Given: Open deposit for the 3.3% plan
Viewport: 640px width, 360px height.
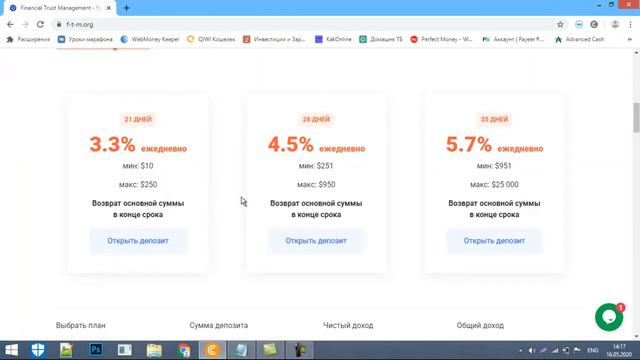Looking at the screenshot, I should [x=138, y=241].
